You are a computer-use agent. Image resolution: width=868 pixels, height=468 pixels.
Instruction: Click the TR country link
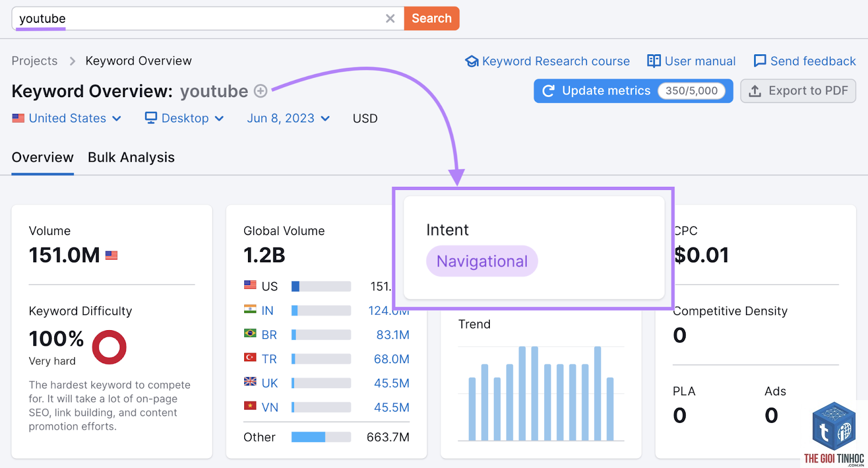click(x=269, y=359)
